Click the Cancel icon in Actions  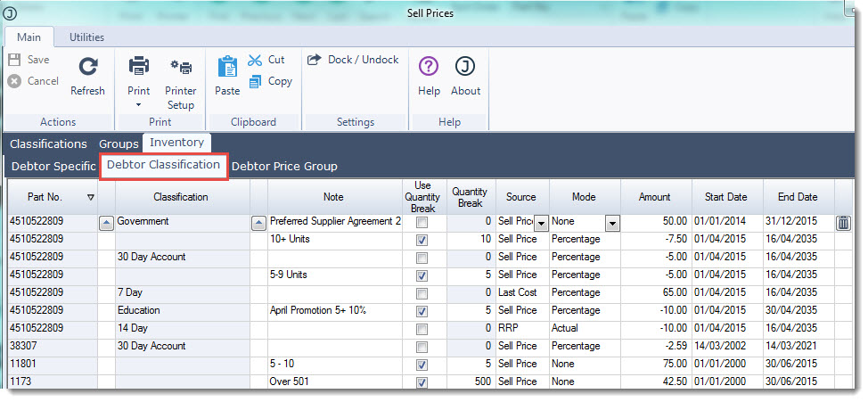[x=15, y=81]
